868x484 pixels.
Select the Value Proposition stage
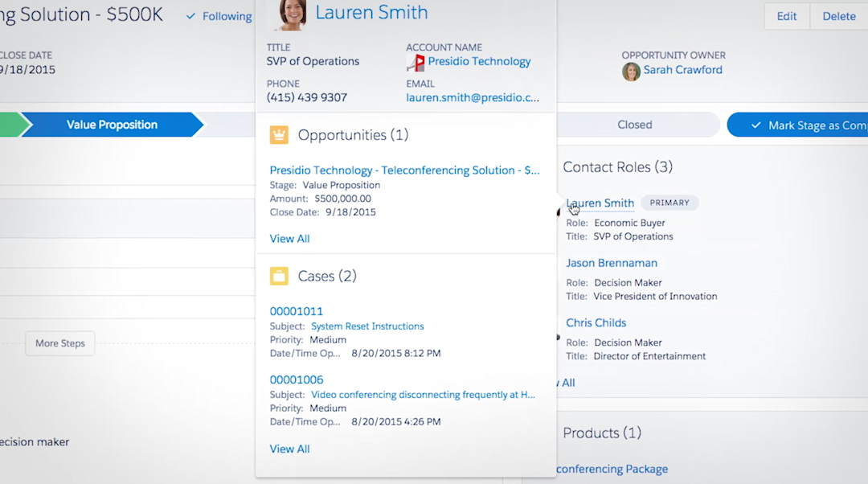(112, 125)
